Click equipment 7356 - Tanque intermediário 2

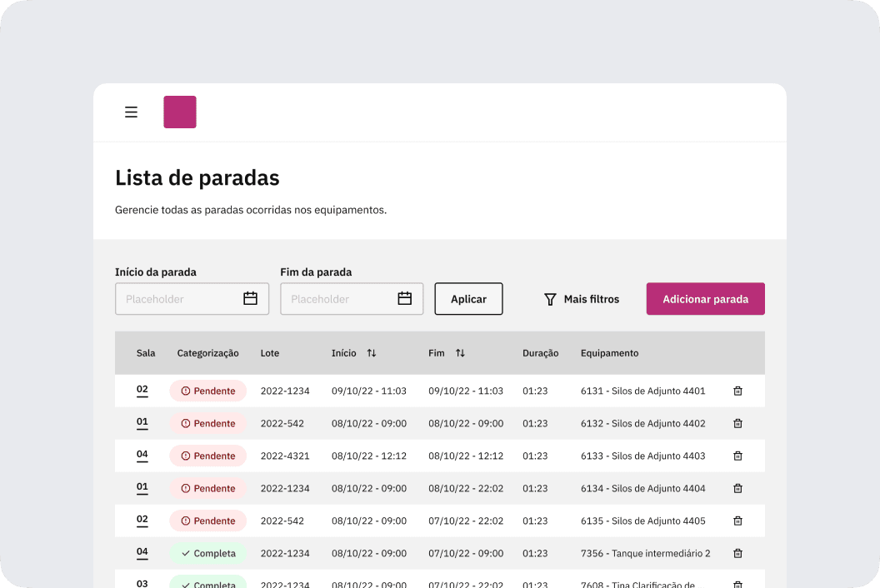645,554
